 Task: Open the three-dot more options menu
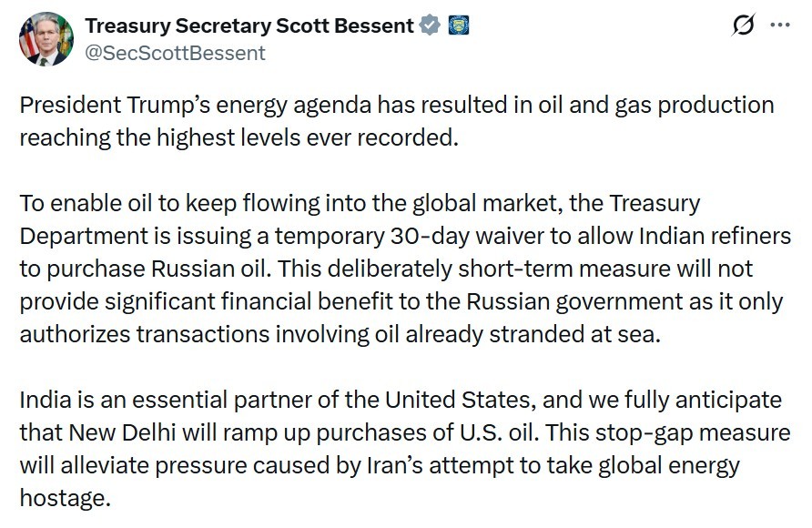click(x=780, y=25)
